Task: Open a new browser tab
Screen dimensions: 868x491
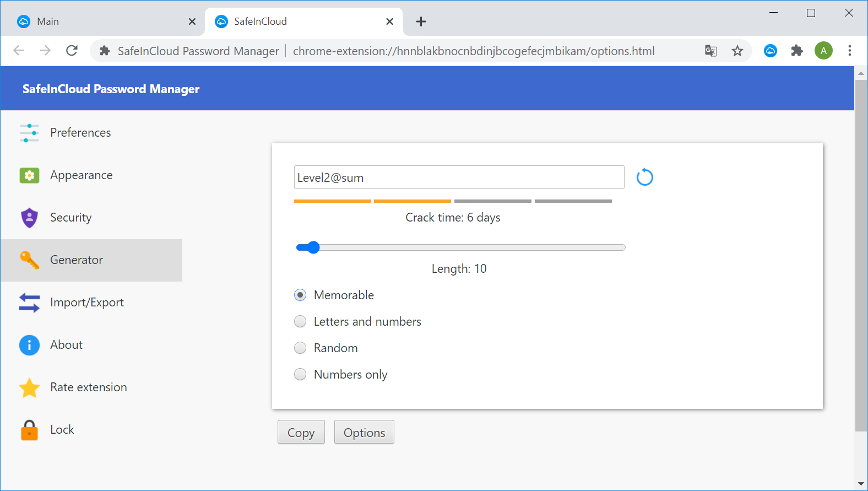Action: tap(421, 21)
